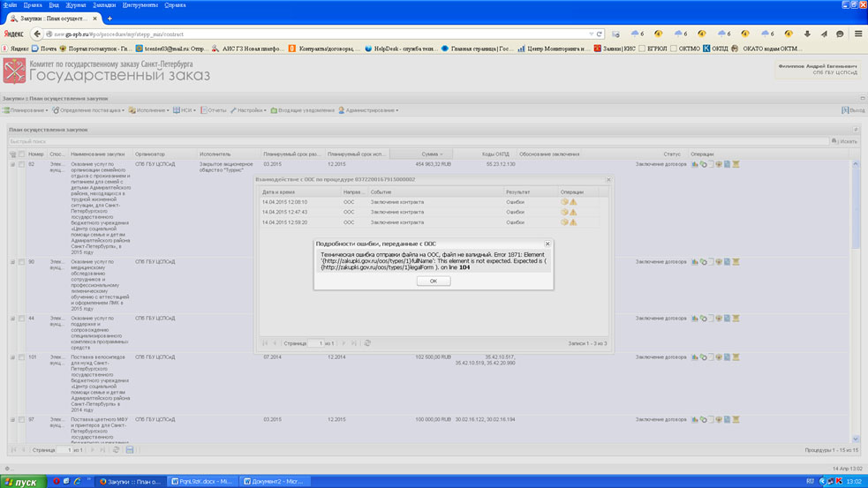This screenshot has height=488, width=868.
Task: Close the OOS interaction window with its X
Action: pyautogui.click(x=608, y=179)
